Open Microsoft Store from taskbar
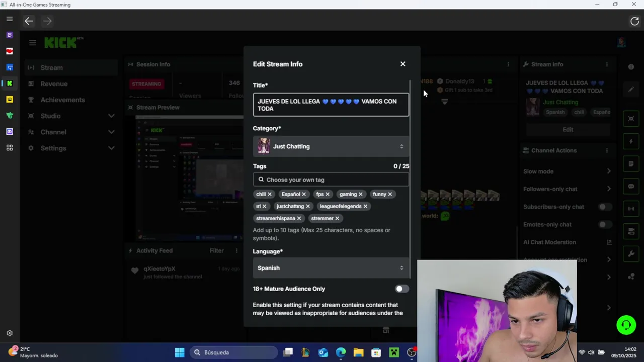The image size is (644, 362). [x=376, y=352]
